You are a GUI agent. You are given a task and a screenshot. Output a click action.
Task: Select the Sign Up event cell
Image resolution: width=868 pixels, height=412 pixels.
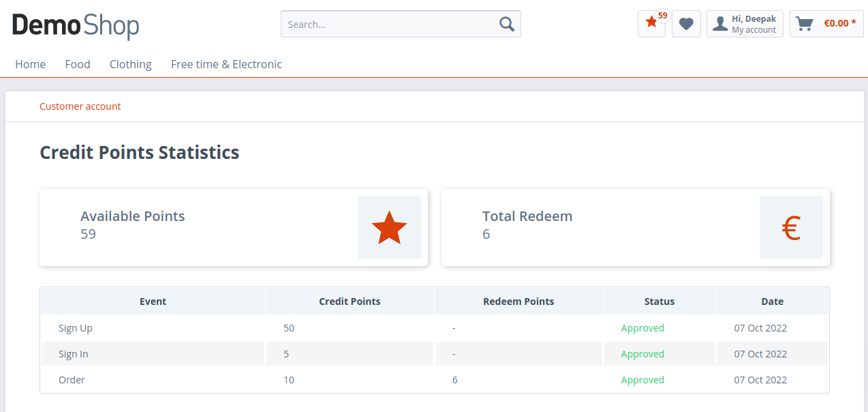[x=153, y=328]
